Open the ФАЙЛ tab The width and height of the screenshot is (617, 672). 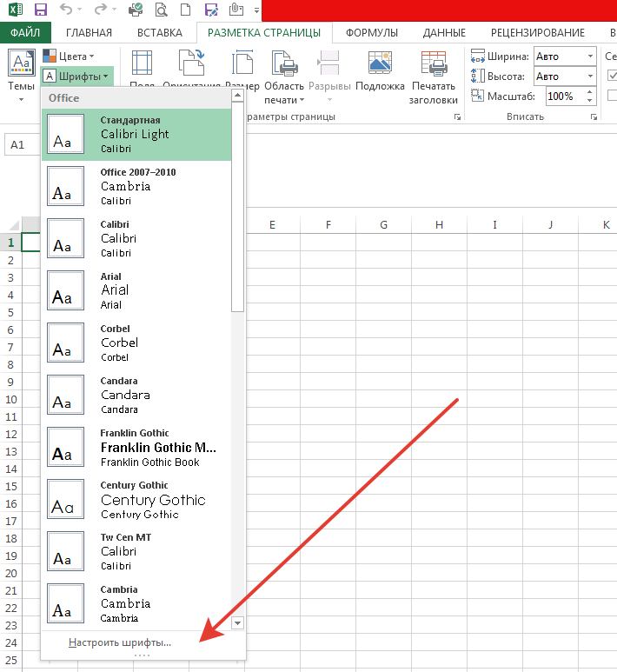[25, 32]
